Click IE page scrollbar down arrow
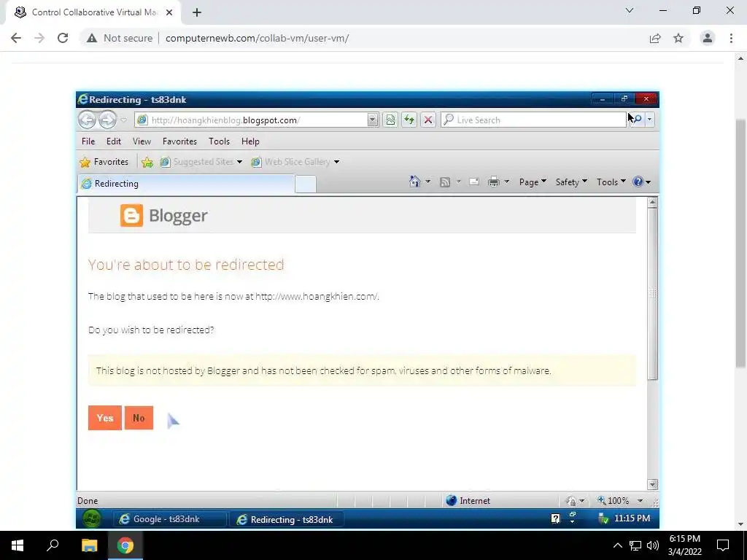 [x=652, y=484]
